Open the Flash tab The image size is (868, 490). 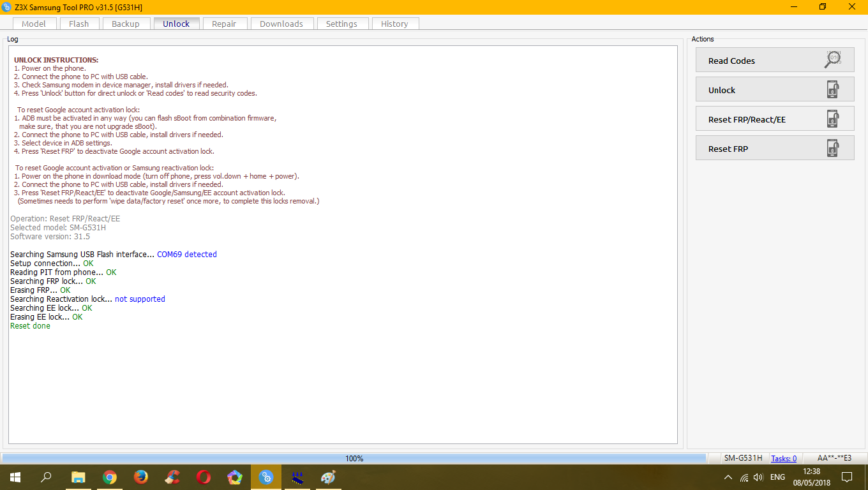pyautogui.click(x=79, y=24)
